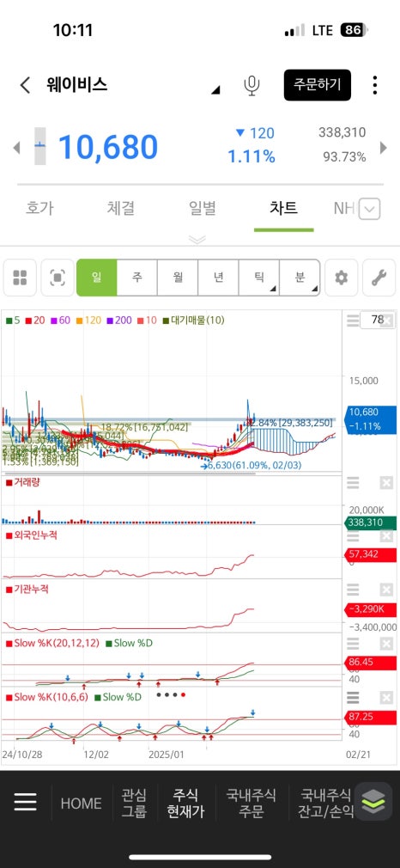The image size is (400, 868).
Task: Open the price chart panel hamburger menu
Action: (353, 320)
